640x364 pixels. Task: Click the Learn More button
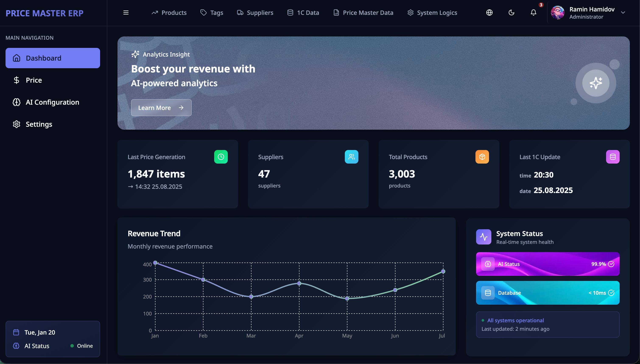161,107
